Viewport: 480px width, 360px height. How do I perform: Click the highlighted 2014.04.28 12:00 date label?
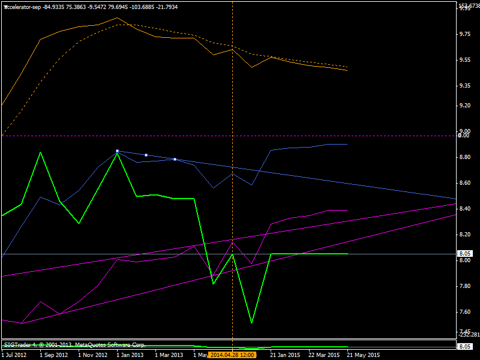232,355
